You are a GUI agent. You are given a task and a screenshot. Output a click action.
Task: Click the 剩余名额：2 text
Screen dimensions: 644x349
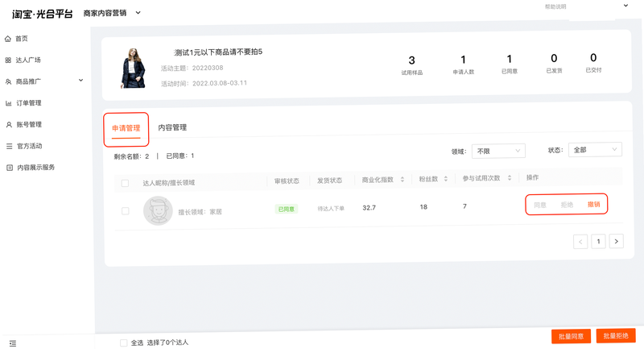(131, 156)
